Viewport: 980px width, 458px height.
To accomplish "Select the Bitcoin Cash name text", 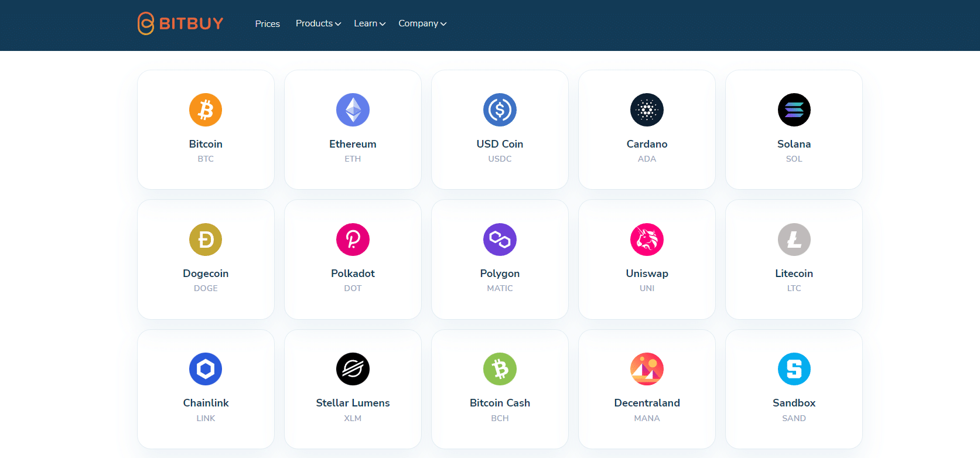I will pyautogui.click(x=500, y=403).
